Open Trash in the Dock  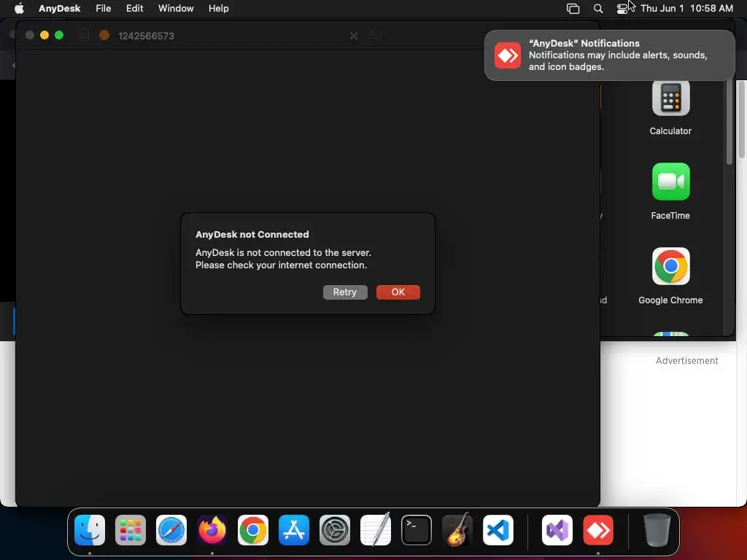point(657,530)
